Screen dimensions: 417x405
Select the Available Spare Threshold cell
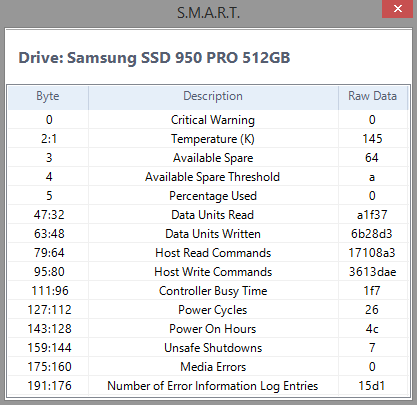(x=213, y=177)
